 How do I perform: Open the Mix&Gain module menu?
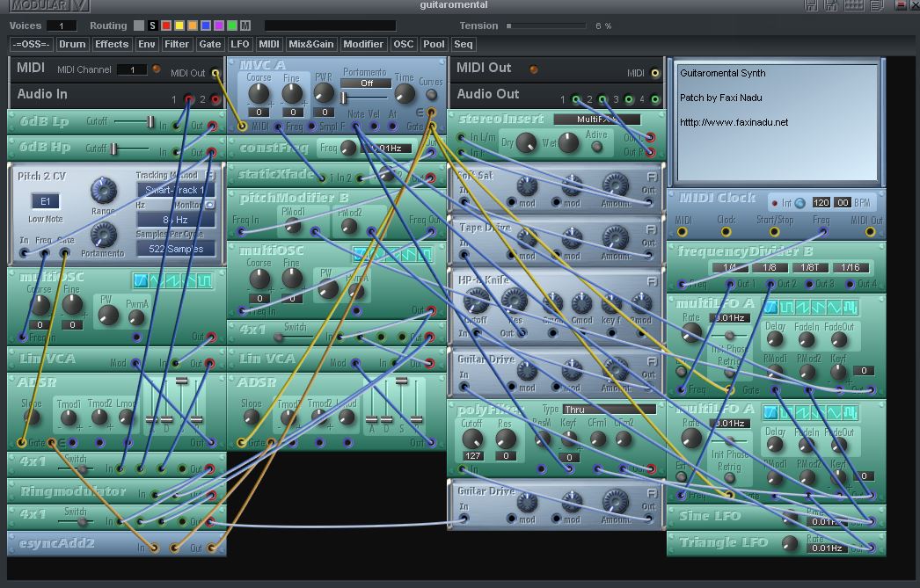click(311, 44)
